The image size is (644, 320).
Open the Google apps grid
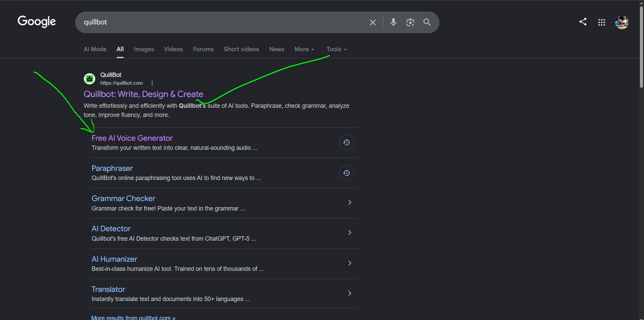(601, 22)
